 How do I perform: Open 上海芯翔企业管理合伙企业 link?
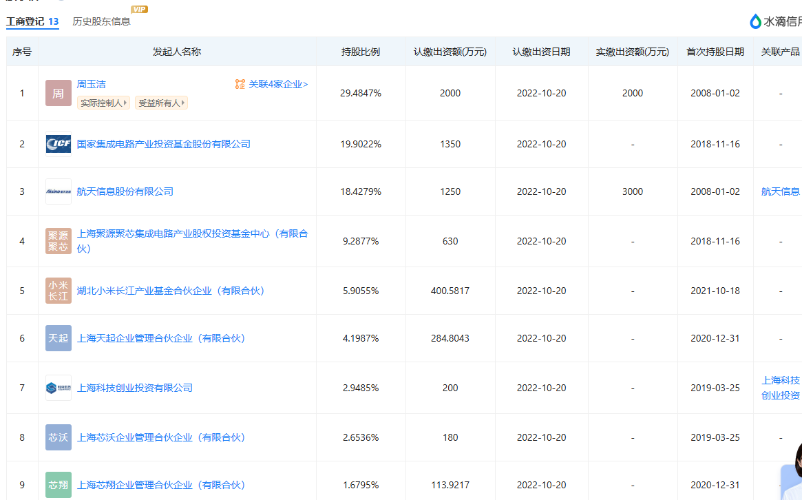pyautogui.click(x=161, y=485)
